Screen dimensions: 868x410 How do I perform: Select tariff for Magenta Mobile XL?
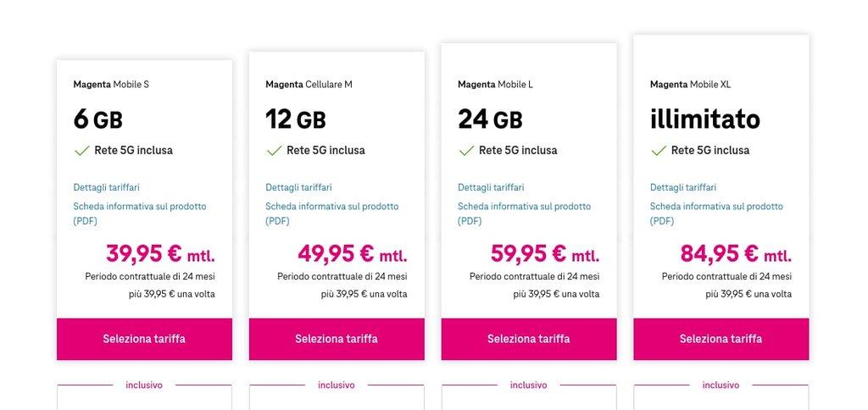721,339
